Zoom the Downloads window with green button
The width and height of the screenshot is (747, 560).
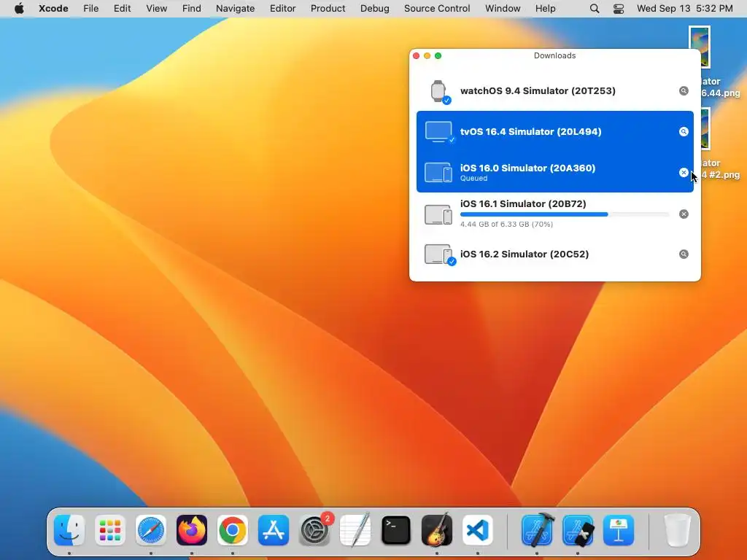point(438,55)
